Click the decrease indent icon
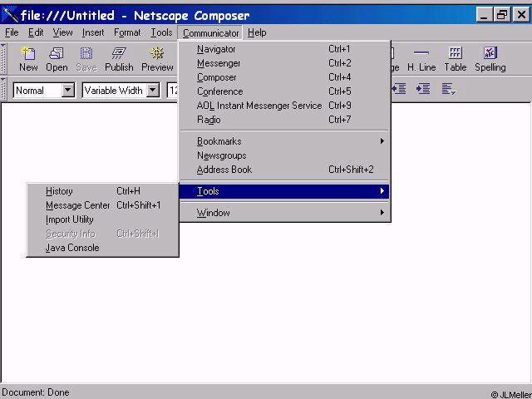The width and height of the screenshot is (532, 399). [399, 89]
